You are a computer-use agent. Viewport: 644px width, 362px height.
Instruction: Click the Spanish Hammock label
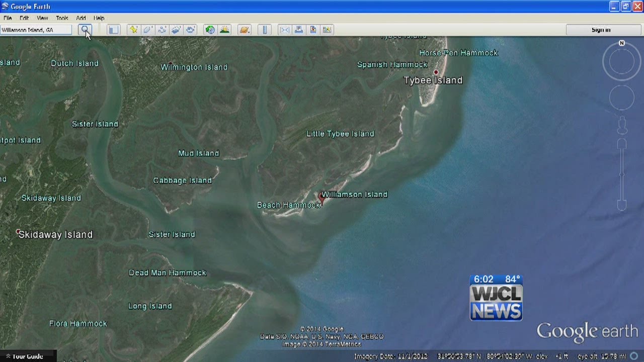392,64
